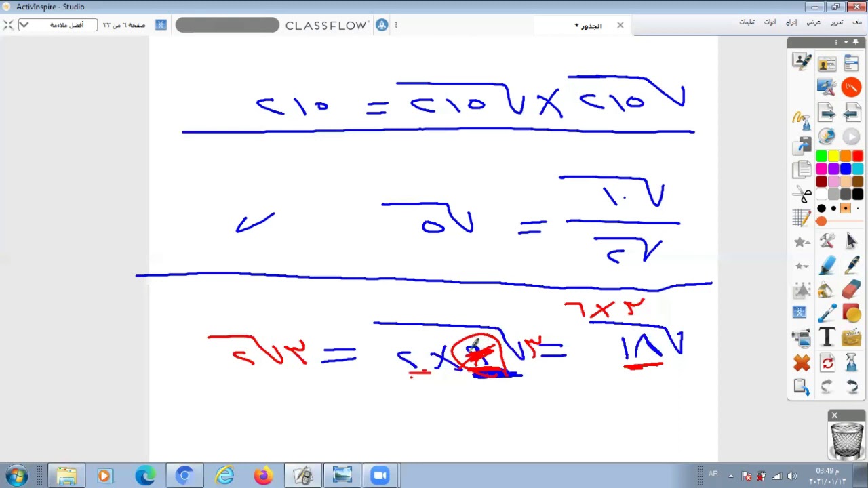
Task: Open the Desktop Annotate icon
Action: (x=827, y=87)
